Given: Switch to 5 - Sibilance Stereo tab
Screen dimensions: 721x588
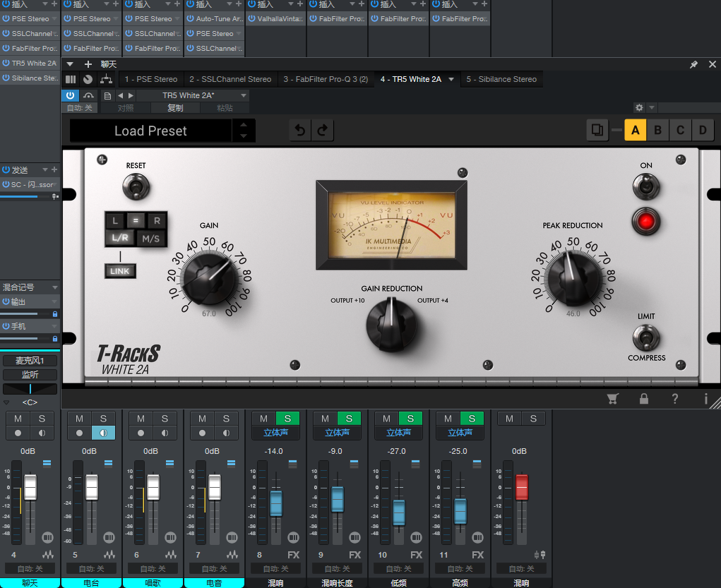Looking at the screenshot, I should [501, 79].
